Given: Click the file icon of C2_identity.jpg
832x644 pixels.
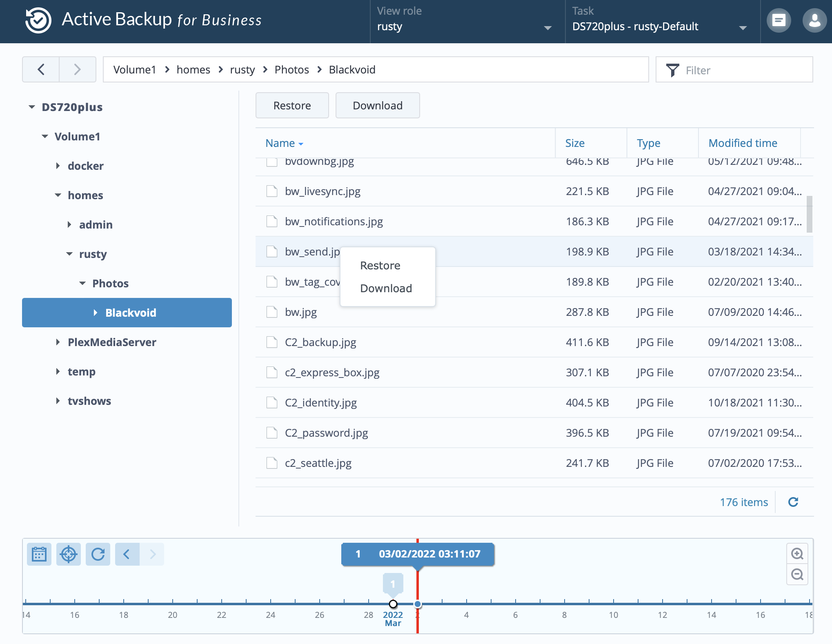Looking at the screenshot, I should coord(272,402).
